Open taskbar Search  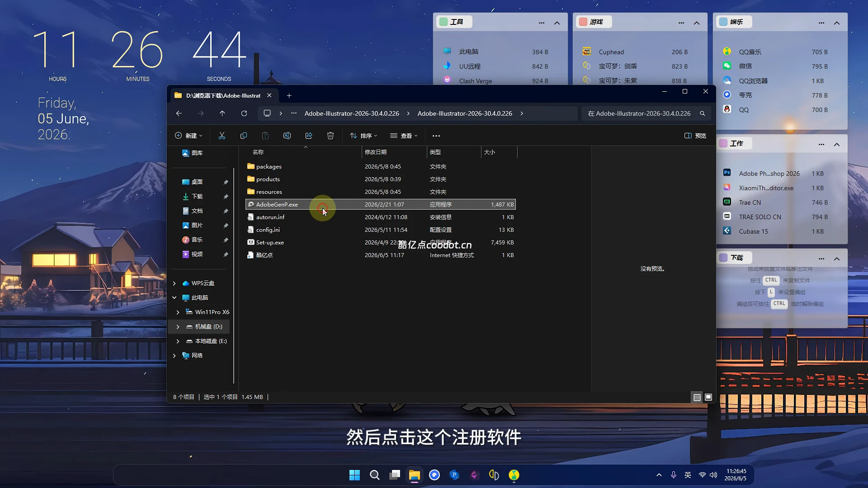(374, 475)
